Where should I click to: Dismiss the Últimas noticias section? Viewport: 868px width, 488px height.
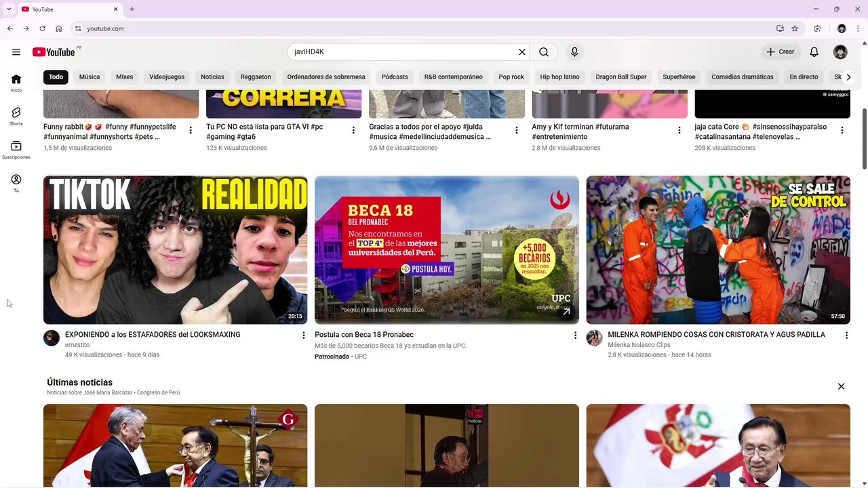click(x=841, y=386)
